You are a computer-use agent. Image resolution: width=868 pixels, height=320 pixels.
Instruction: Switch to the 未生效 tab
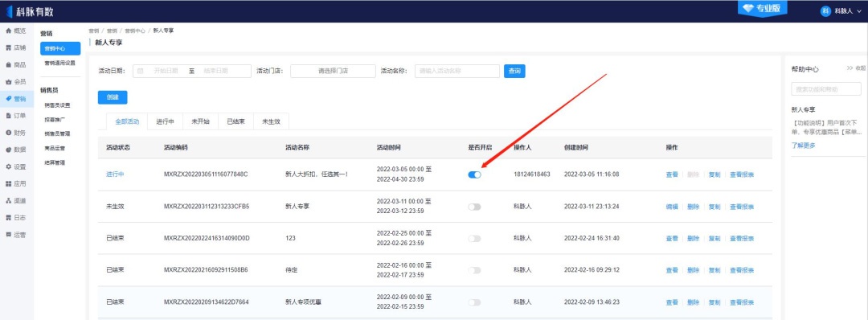(271, 121)
